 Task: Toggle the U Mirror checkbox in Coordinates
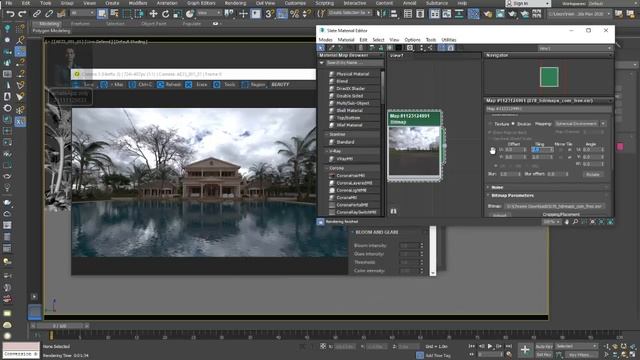[561, 150]
